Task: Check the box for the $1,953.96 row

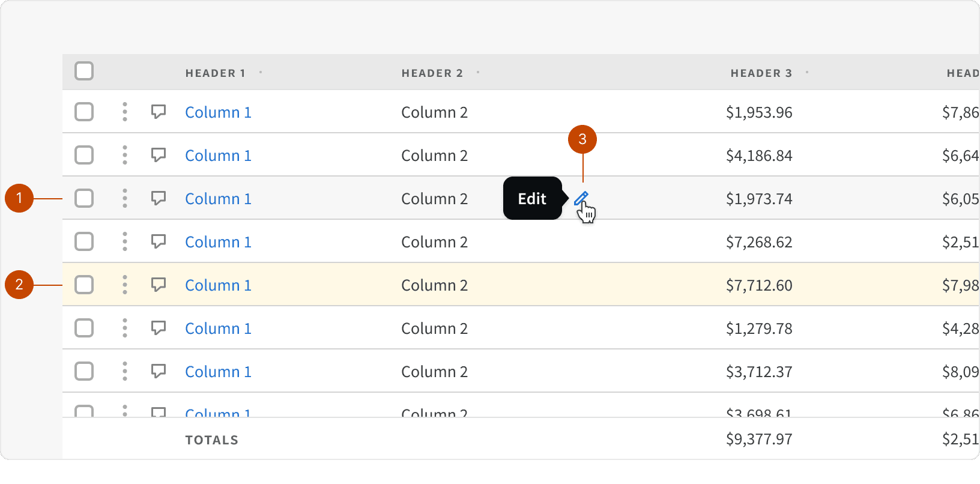Action: pos(84,112)
